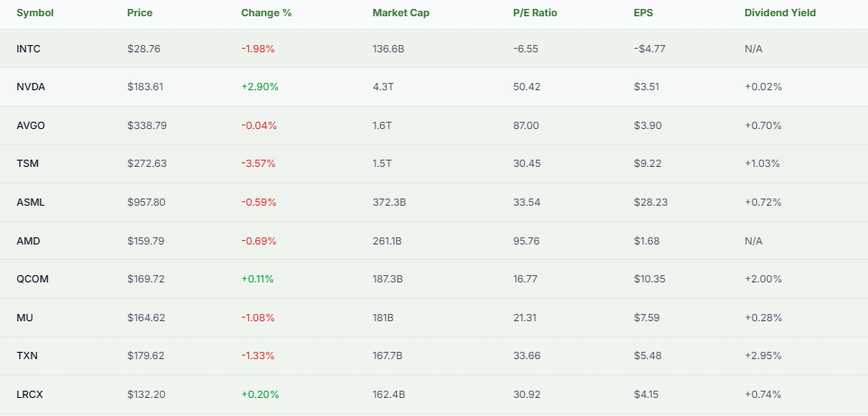Screen dimensions: 868x416
Task: Click the QCOM ticker symbol
Action: point(32,279)
